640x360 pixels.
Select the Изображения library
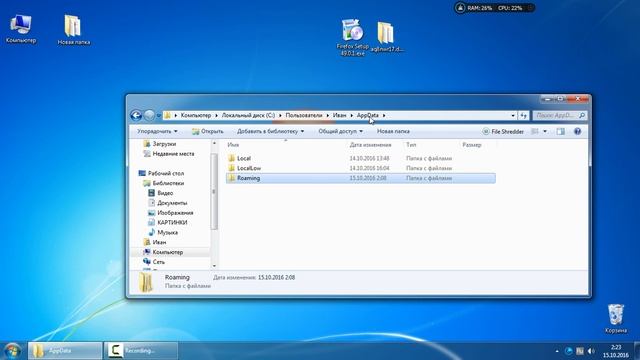(175, 213)
